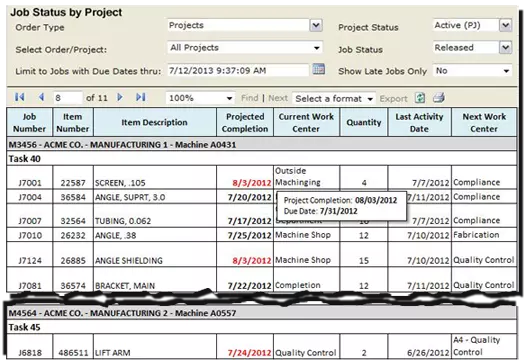526x360 pixels.
Task: Open Project Status dropdown arrow
Action: pos(506,25)
